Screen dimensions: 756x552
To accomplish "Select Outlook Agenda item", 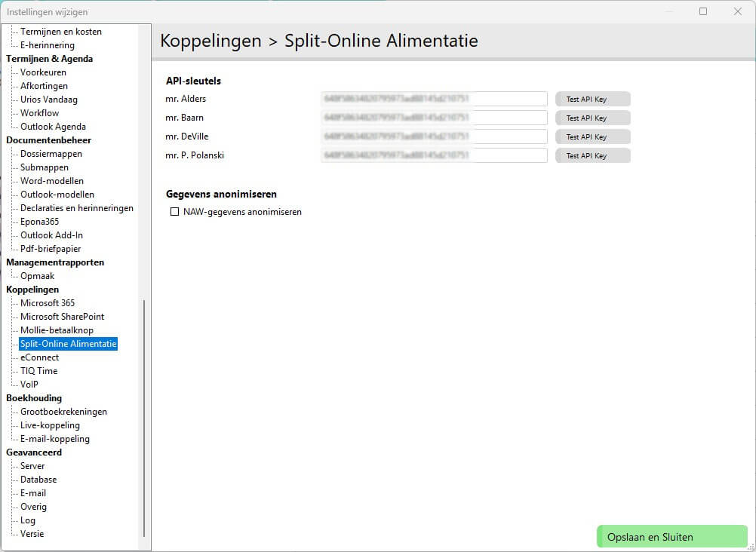I will point(53,126).
